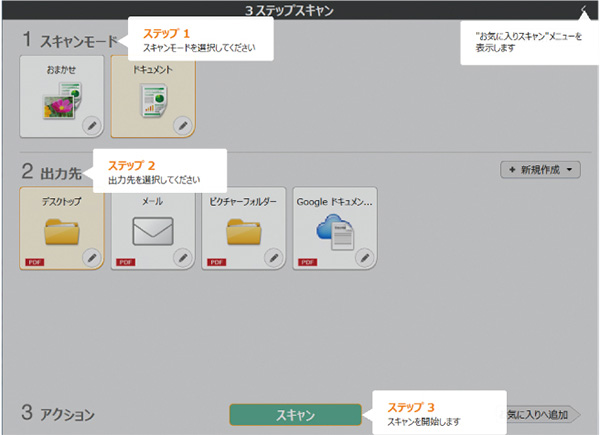Click the pencil edit icon on おまかせ
The height and width of the screenshot is (435, 600).
[x=91, y=125]
